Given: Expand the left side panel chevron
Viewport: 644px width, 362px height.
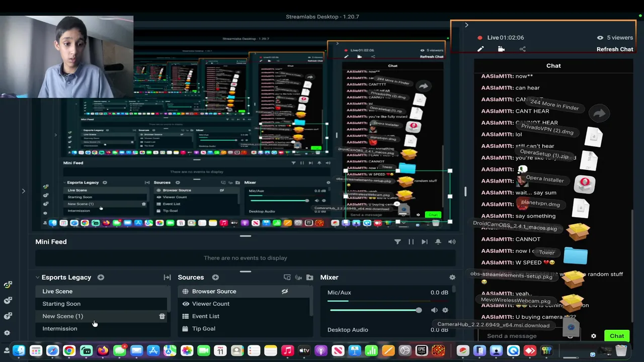Looking at the screenshot, I should [x=23, y=191].
